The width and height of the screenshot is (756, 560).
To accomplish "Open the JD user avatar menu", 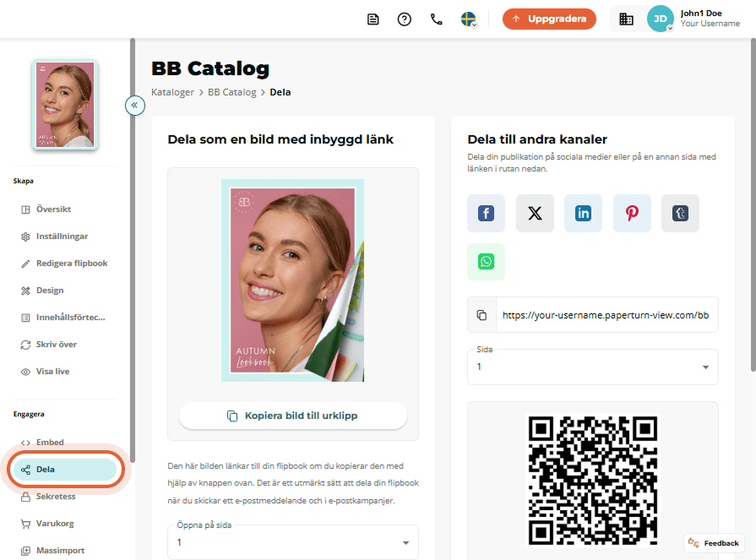I will tap(660, 19).
